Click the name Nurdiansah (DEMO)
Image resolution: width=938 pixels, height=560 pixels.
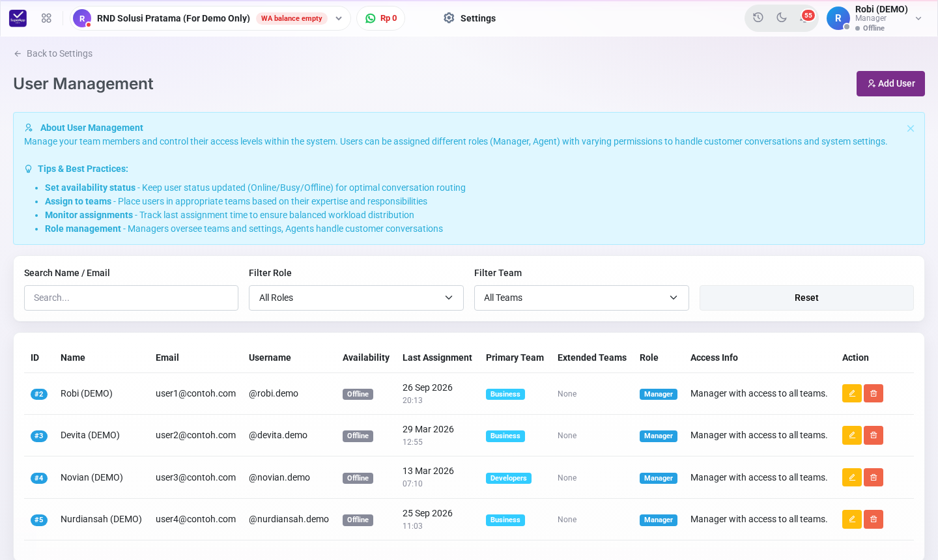pyautogui.click(x=101, y=519)
